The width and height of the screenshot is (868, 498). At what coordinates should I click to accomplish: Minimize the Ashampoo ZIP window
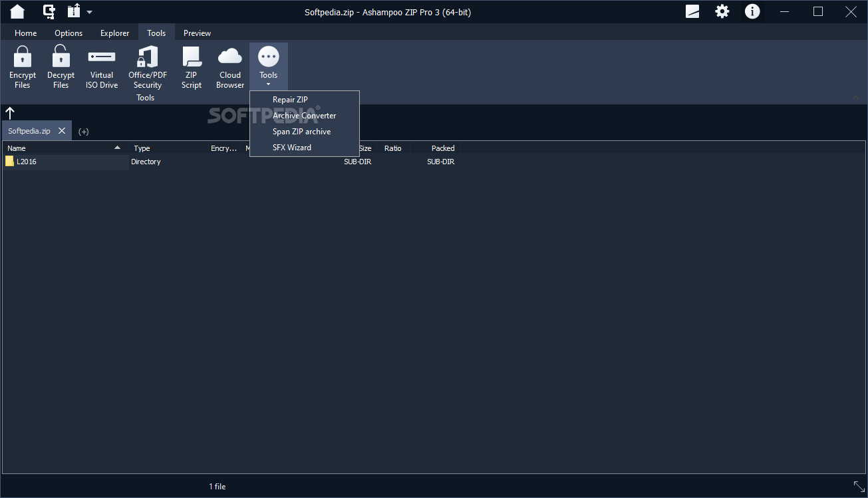click(x=786, y=11)
